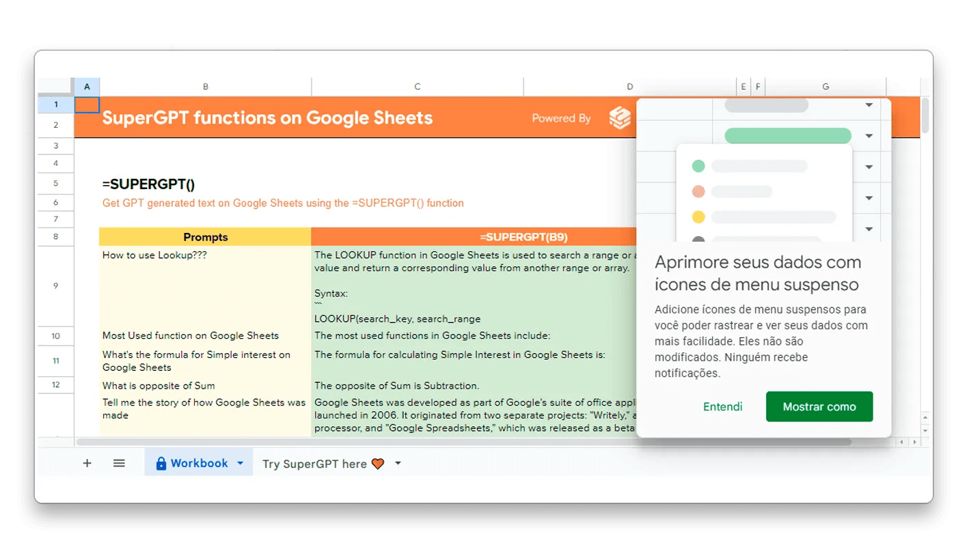Click the =SUPERGPT(B9) header cell
The height and width of the screenshot is (560, 967).
pos(523,237)
